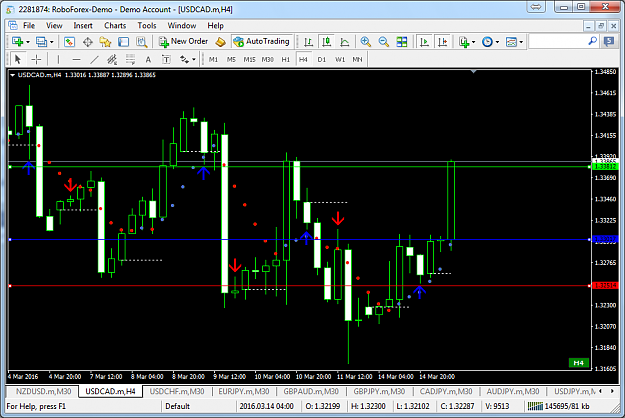Switch to M5 timeframe
The image size is (625, 418).
pos(231,59)
